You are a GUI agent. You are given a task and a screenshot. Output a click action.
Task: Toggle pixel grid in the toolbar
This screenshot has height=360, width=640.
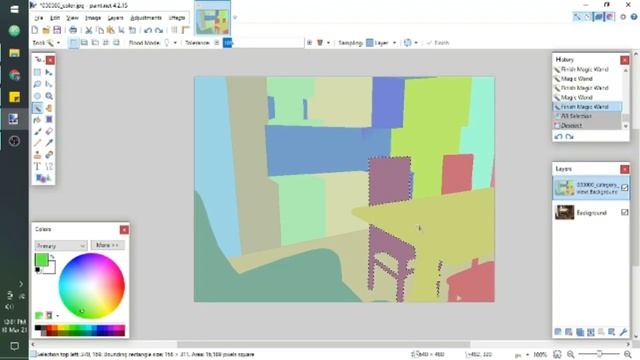174,30
